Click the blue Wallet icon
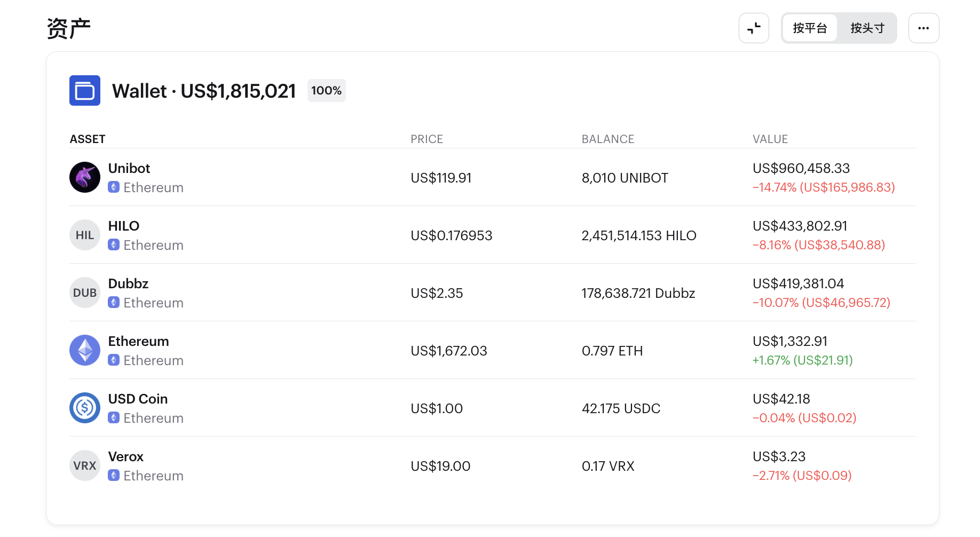The width and height of the screenshot is (980, 537). click(x=85, y=91)
